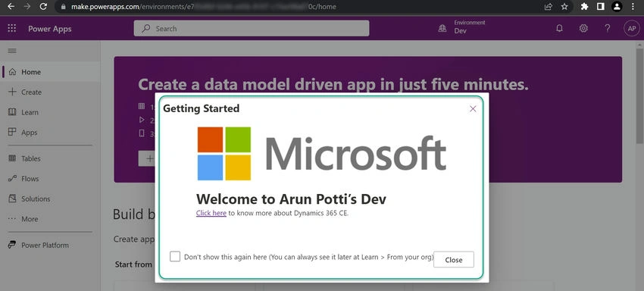Click the Welcome to Arun Potti's Dev heading
The width and height of the screenshot is (644, 291).
(x=291, y=199)
